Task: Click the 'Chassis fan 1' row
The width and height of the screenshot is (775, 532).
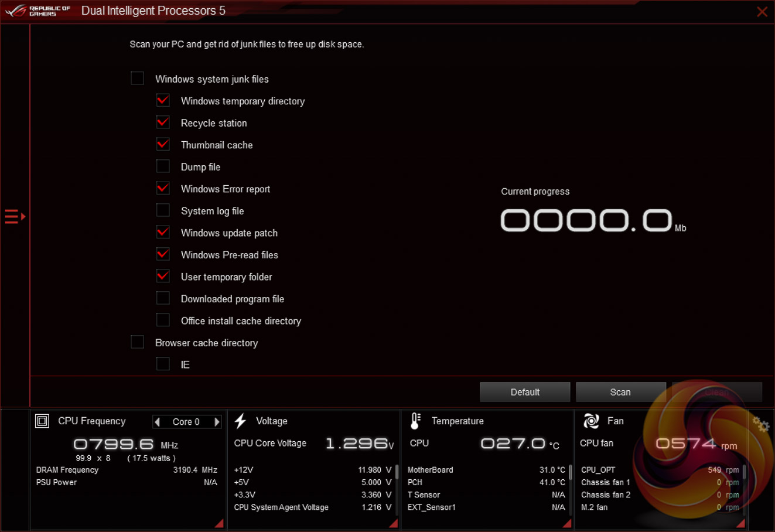Action: tap(660, 482)
